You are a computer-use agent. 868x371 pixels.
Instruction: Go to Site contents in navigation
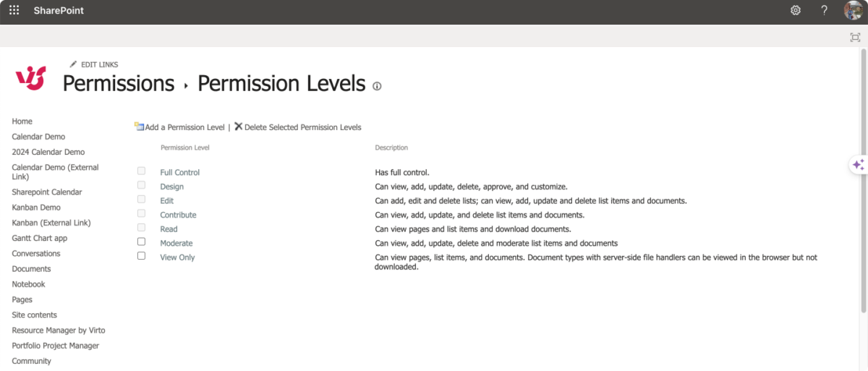pos(34,315)
